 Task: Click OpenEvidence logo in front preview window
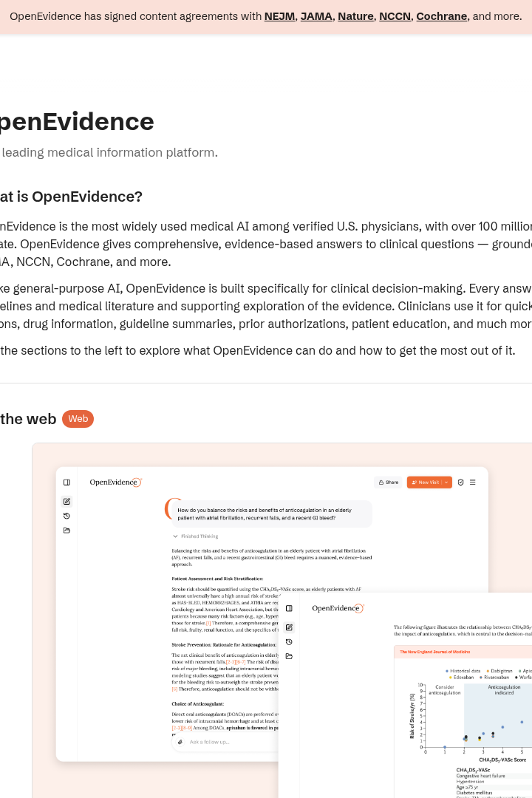pyautogui.click(x=338, y=608)
